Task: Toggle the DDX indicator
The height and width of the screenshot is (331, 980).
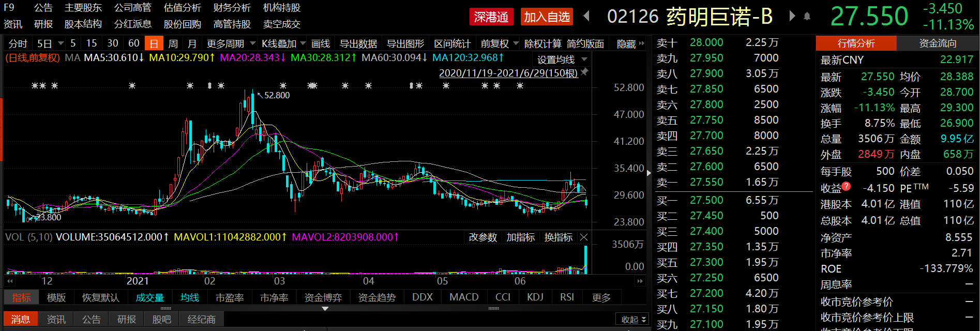Action: click(x=423, y=297)
